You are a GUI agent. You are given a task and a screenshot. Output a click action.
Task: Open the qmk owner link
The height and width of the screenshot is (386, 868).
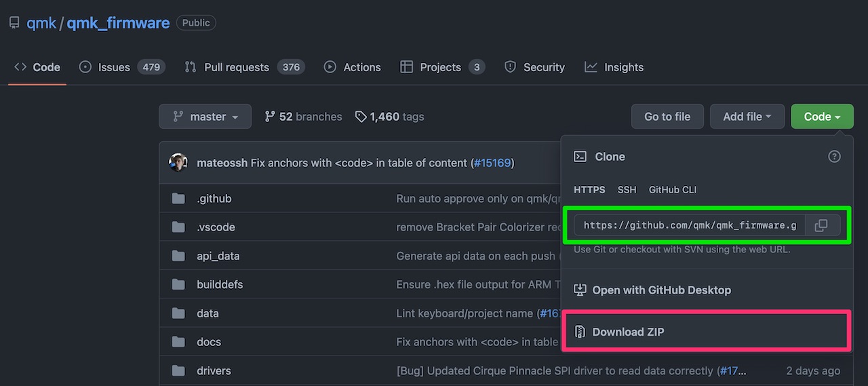[41, 22]
